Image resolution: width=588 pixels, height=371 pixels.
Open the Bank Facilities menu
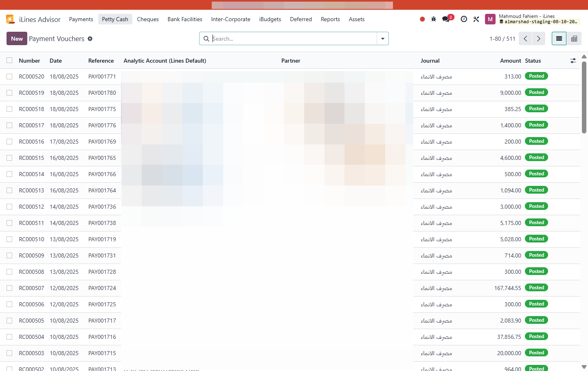pyautogui.click(x=185, y=19)
